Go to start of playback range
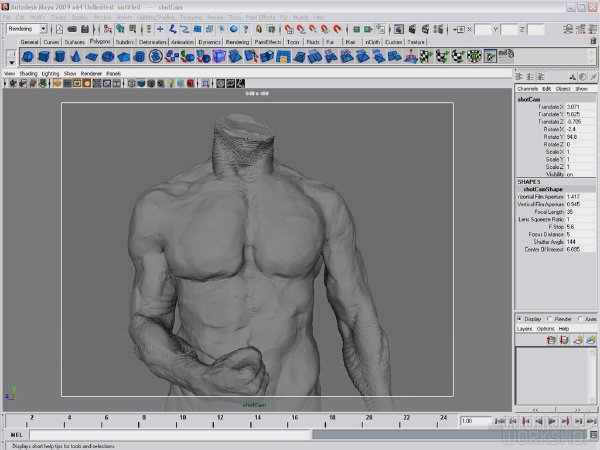 click(x=499, y=421)
